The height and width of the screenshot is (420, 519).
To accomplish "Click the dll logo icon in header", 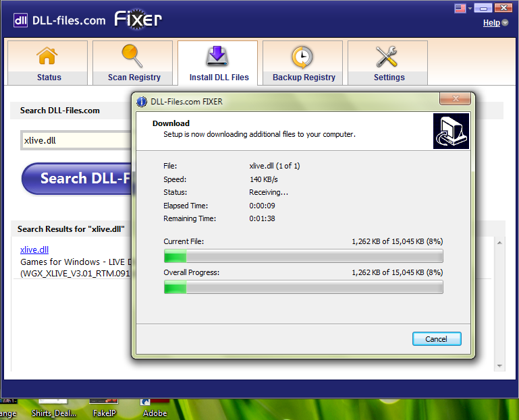I will (20, 20).
